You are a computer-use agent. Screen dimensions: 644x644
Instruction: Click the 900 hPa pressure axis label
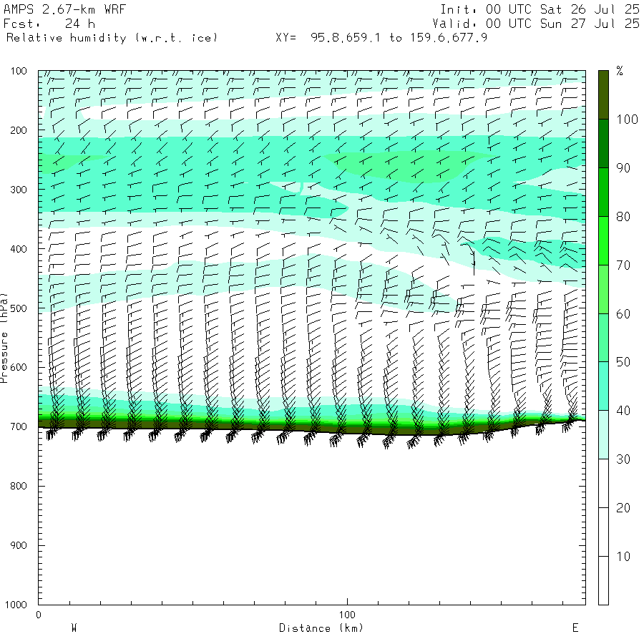pos(19,545)
